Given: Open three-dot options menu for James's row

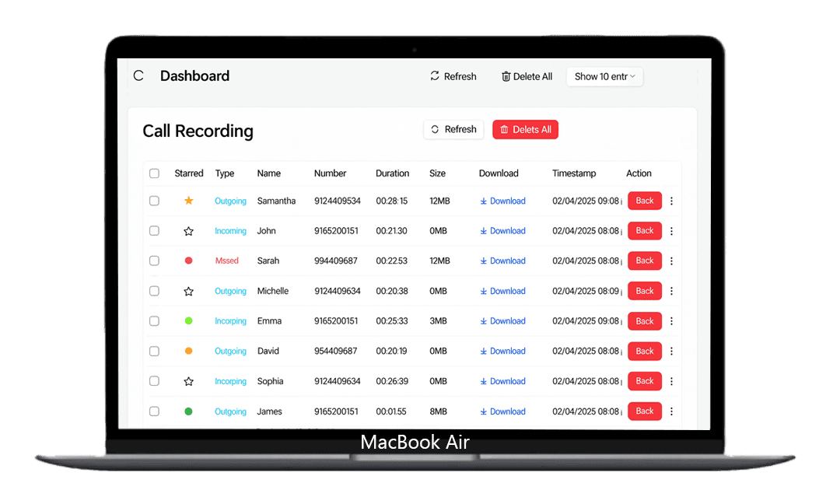Looking at the screenshot, I should (x=672, y=411).
